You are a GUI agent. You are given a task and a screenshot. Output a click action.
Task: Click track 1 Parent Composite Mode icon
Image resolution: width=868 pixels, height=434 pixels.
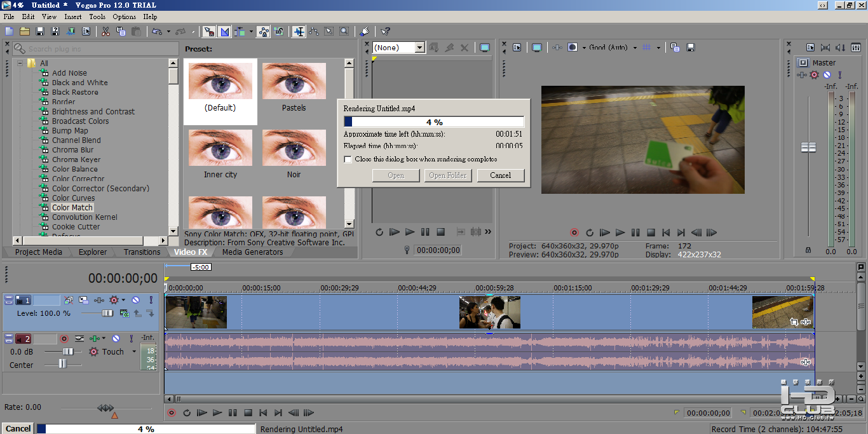coord(125,313)
